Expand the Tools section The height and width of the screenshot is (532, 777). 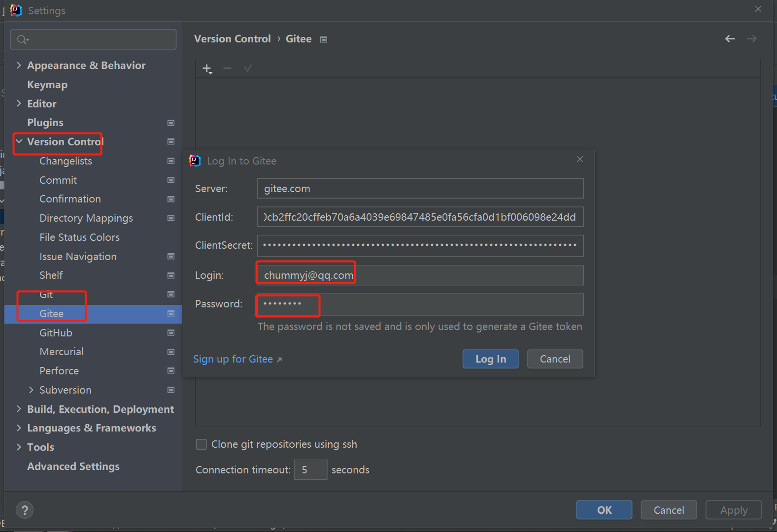(x=19, y=447)
